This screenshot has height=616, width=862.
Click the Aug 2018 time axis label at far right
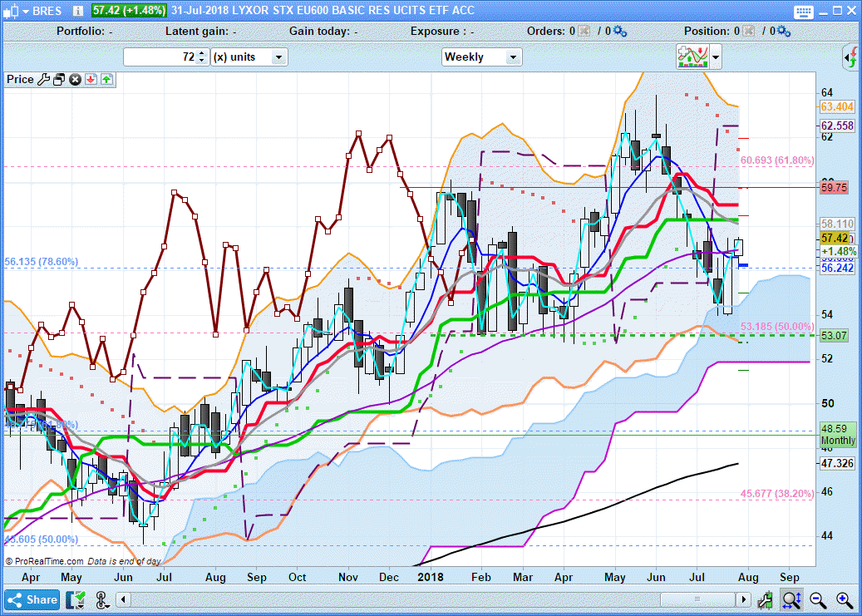749,578
